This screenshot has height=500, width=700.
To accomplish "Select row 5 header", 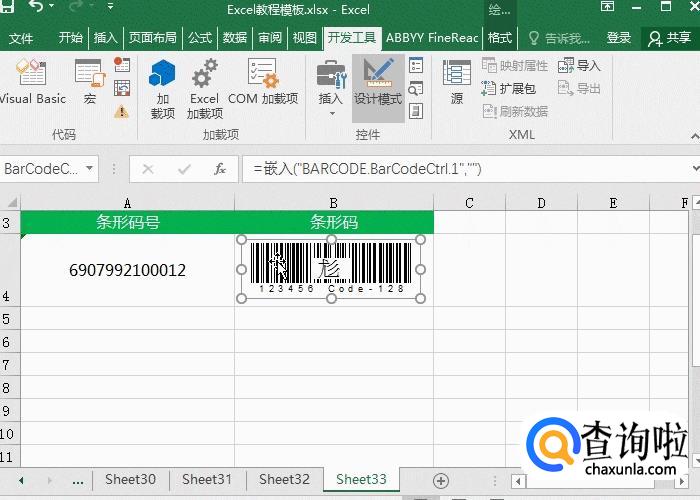I will (x=10, y=319).
